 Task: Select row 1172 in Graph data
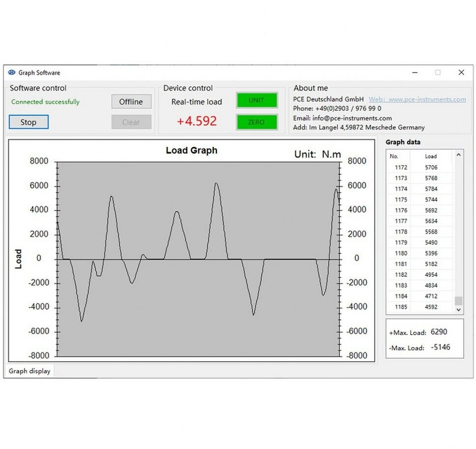420,167
